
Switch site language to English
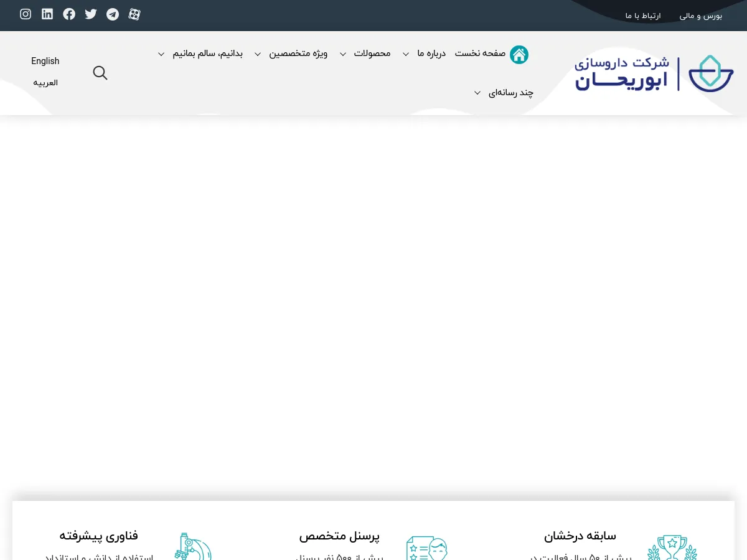pos(45,61)
